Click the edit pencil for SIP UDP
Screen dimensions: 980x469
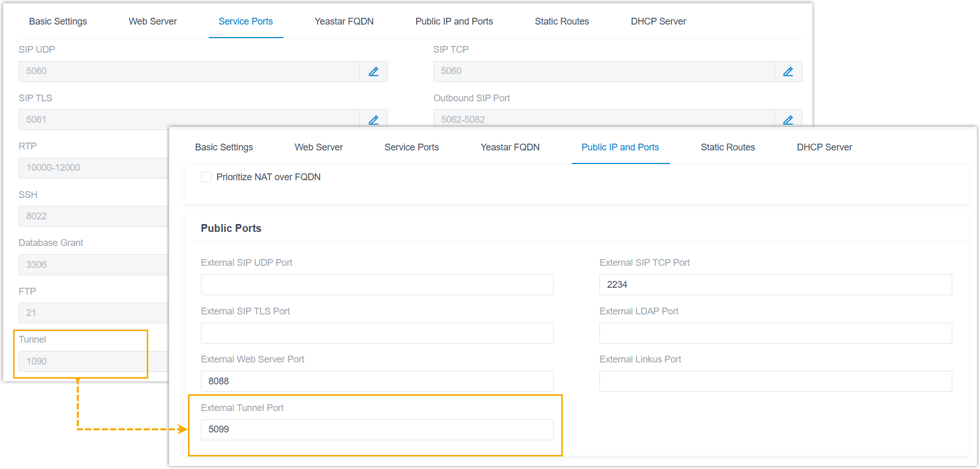pos(373,72)
